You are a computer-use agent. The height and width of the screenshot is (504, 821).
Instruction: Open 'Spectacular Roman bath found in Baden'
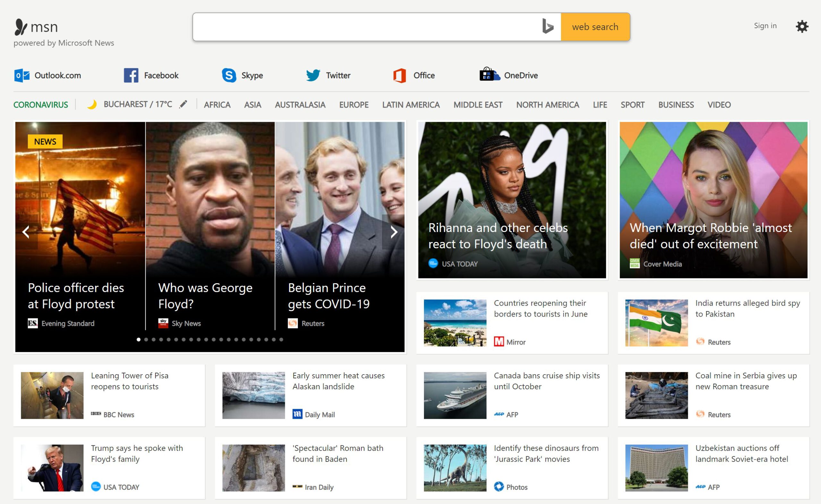click(338, 453)
